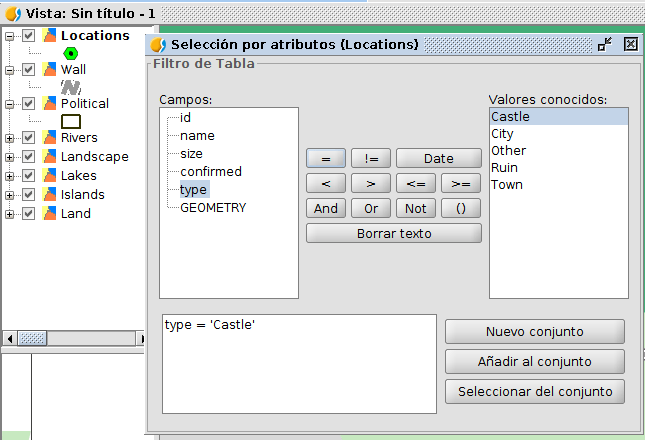
Task: Collapse the Political layer node
Action: pyautogui.click(x=10, y=104)
